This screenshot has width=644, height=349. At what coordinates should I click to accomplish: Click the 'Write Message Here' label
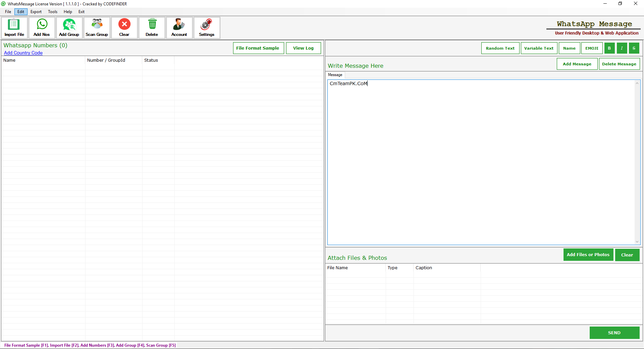coord(356,66)
